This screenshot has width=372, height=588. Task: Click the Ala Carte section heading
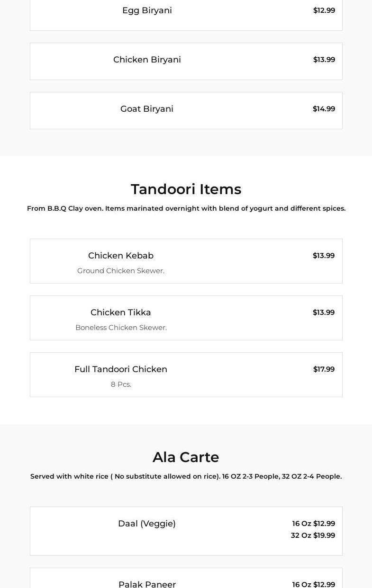(186, 457)
